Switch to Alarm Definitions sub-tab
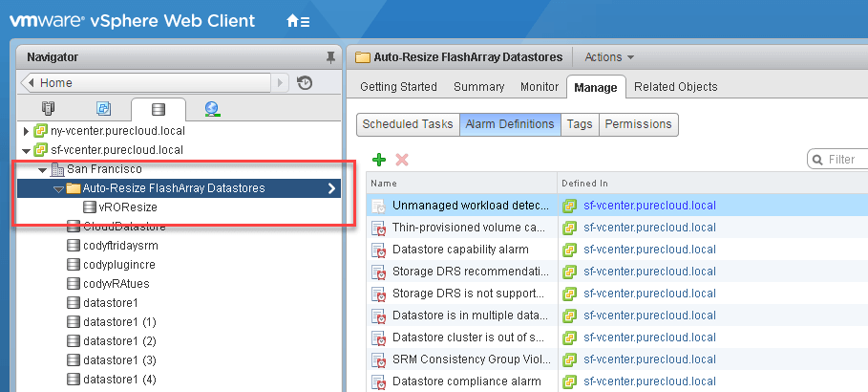The width and height of the screenshot is (868, 392). [510, 124]
